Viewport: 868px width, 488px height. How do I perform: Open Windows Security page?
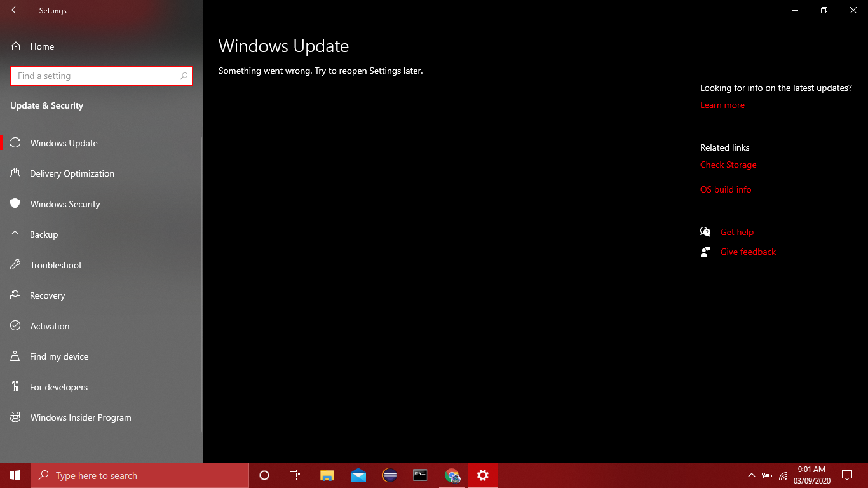click(102, 204)
